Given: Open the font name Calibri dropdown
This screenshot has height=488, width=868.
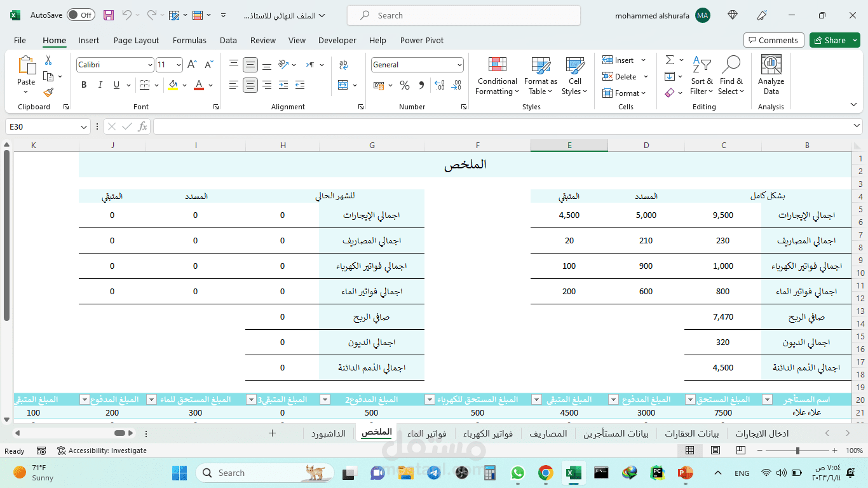Looking at the screenshot, I should [150, 65].
